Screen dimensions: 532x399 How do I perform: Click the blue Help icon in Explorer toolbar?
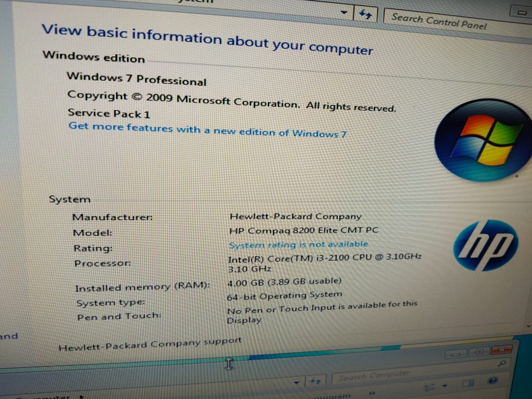[x=493, y=381]
